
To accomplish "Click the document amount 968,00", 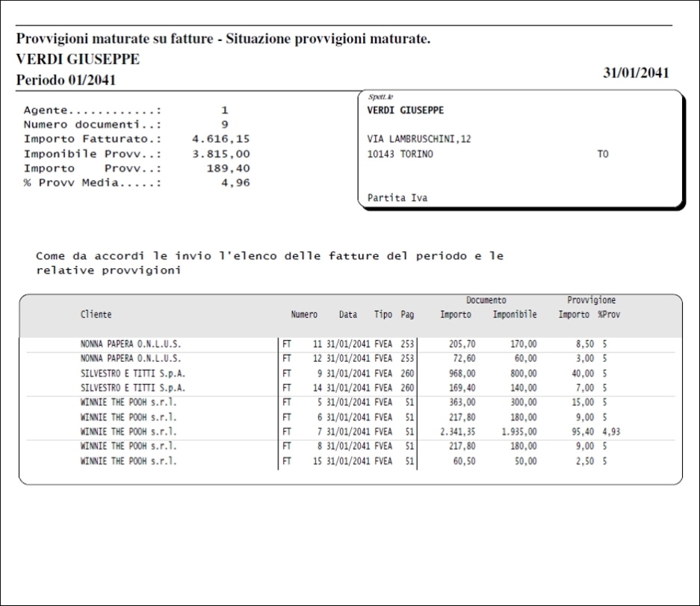I will (462, 374).
